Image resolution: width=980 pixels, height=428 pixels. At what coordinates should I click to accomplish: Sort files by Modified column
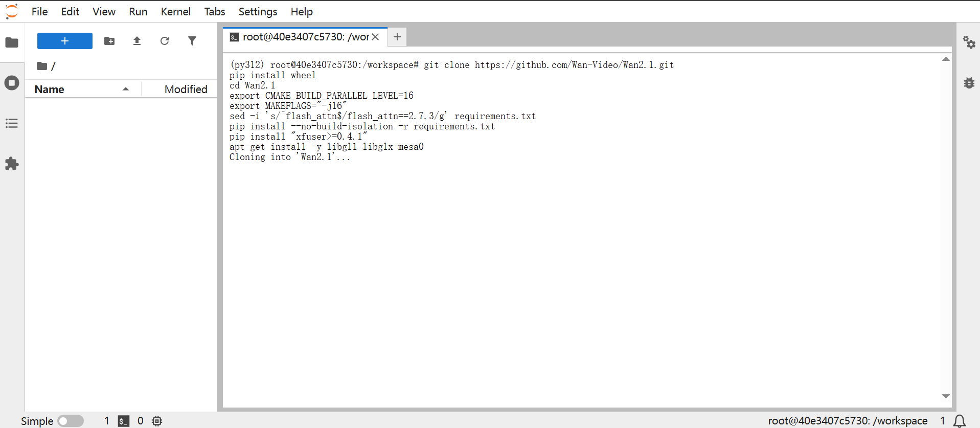click(x=180, y=89)
